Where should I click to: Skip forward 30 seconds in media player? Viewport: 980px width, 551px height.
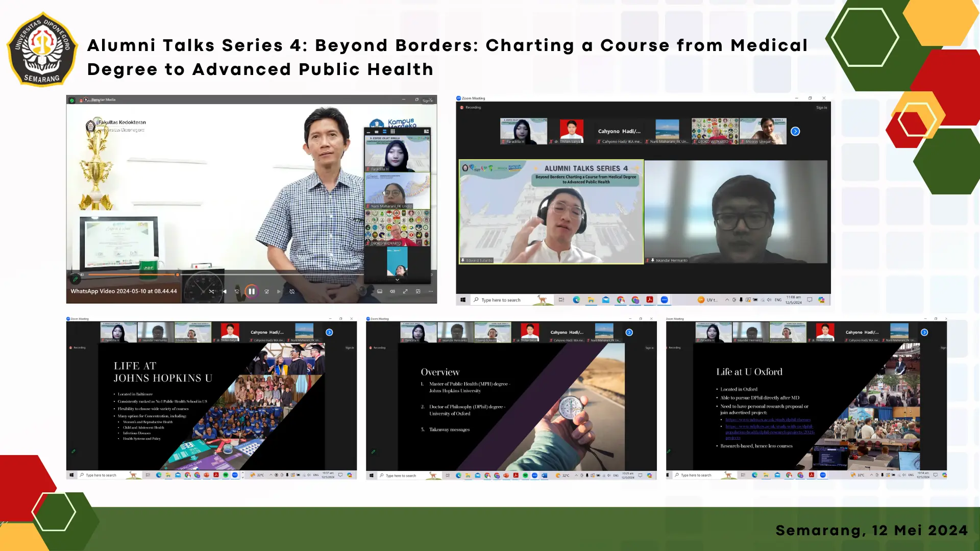pos(266,291)
